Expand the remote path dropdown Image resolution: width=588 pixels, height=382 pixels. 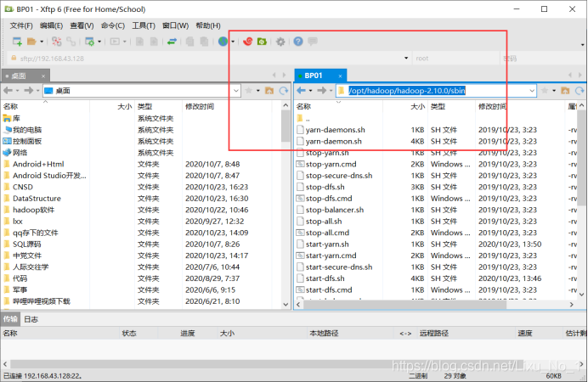point(532,91)
